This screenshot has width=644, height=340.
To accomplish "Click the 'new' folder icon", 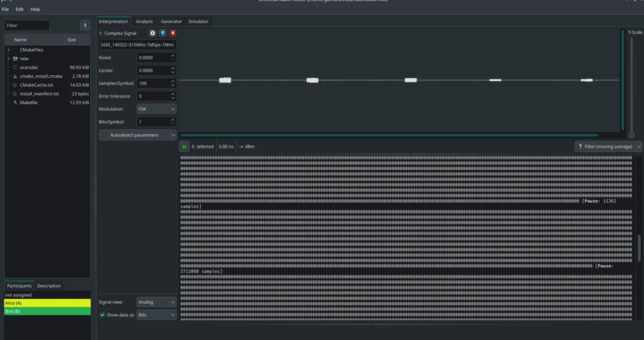I will pos(15,59).
